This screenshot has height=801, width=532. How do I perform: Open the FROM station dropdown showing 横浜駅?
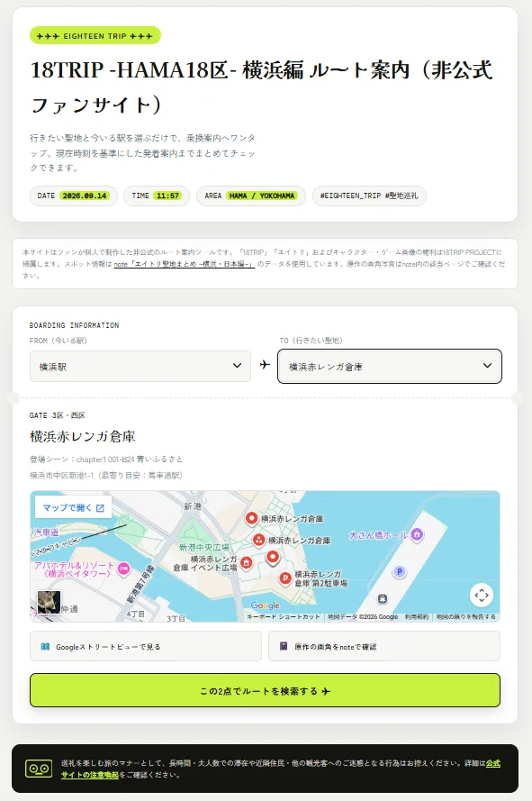point(140,366)
